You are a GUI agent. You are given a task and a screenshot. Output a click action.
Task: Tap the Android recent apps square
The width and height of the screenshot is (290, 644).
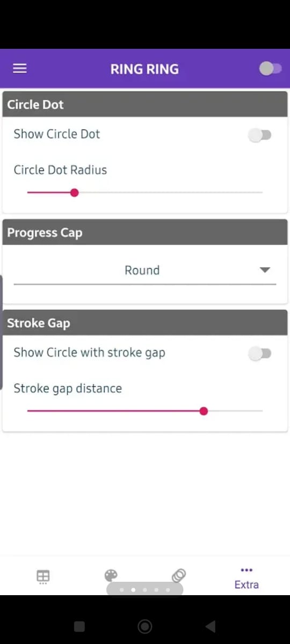pos(79,626)
